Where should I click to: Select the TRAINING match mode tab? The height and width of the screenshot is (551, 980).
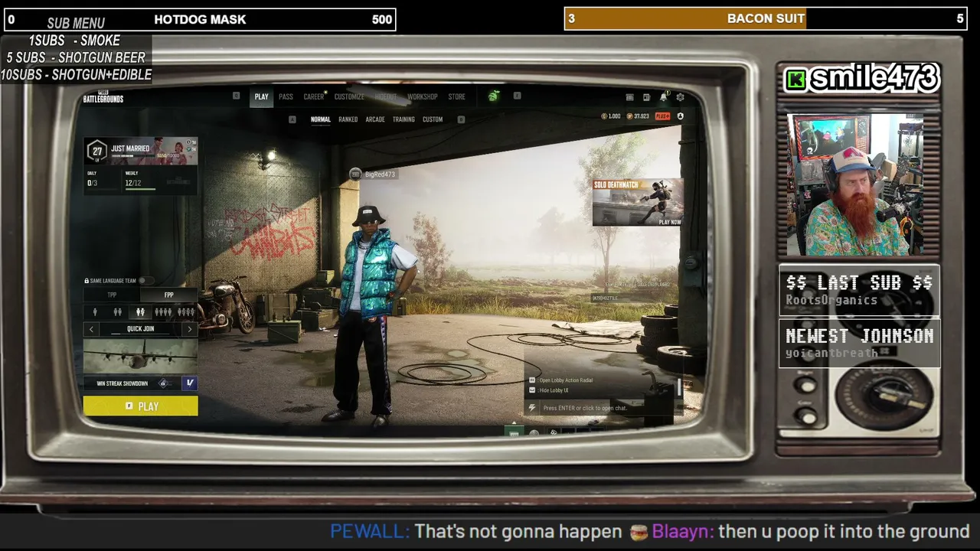pyautogui.click(x=403, y=119)
